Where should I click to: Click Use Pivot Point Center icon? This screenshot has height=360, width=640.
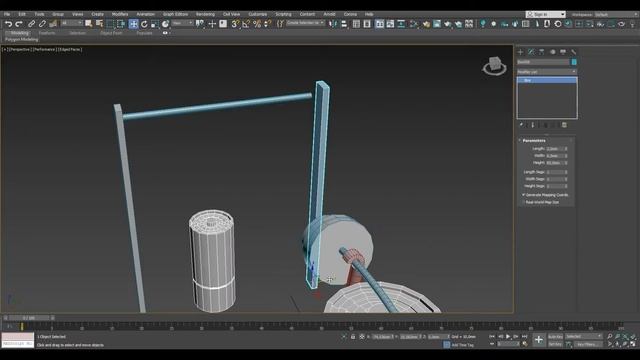tap(200, 24)
